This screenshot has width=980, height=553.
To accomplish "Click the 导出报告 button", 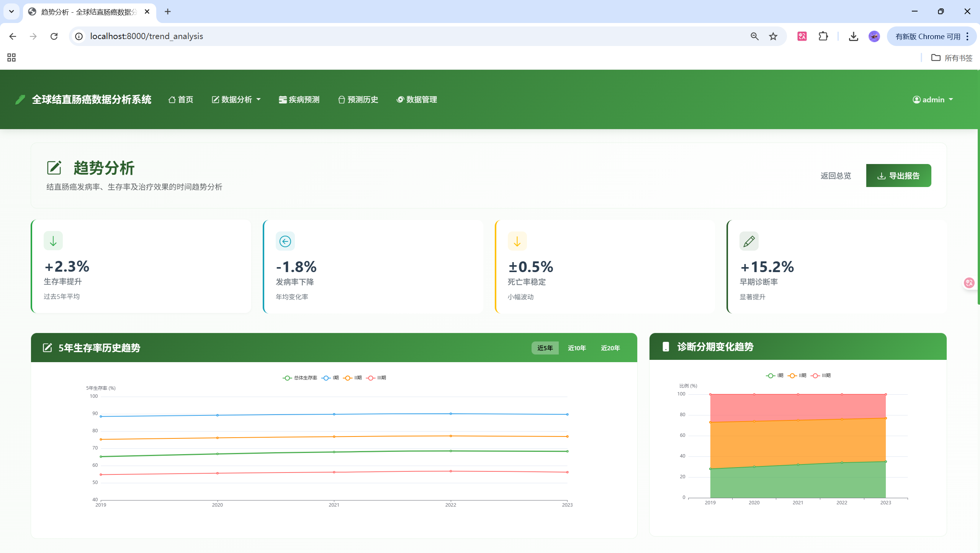I will pyautogui.click(x=898, y=176).
